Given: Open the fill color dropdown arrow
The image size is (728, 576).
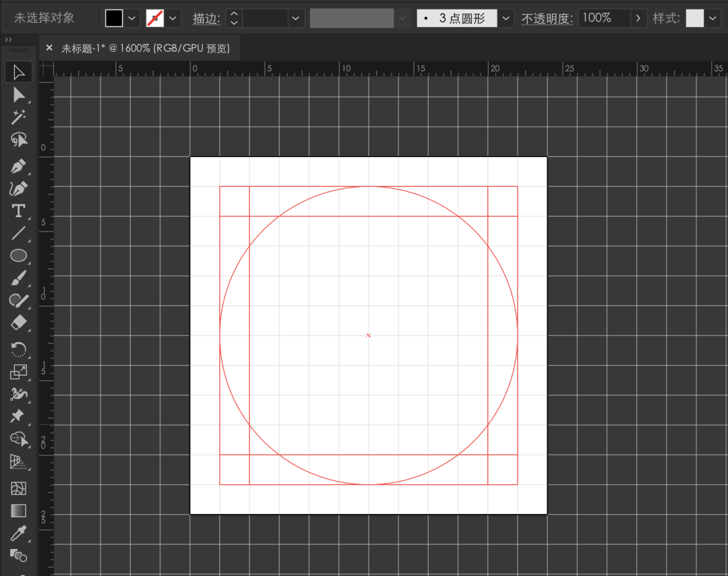Looking at the screenshot, I should pos(132,18).
